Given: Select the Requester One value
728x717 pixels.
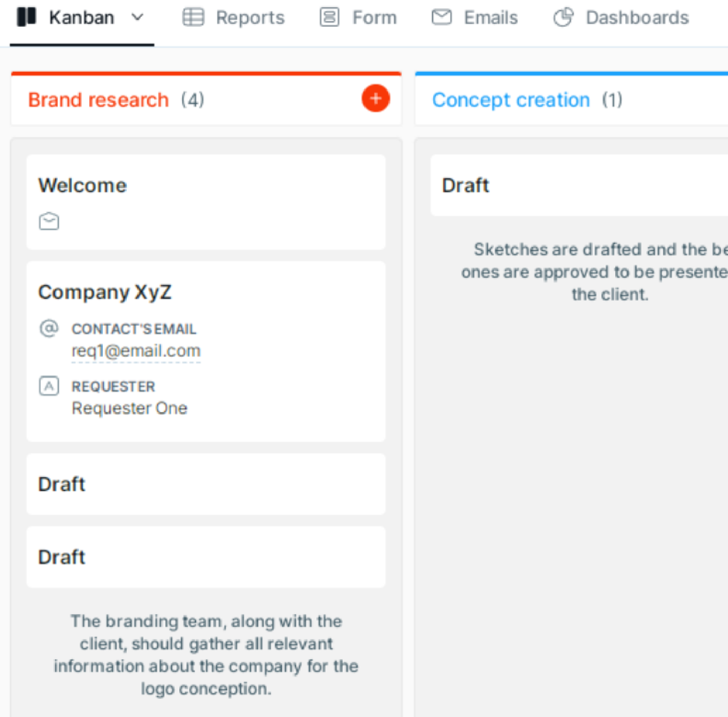Looking at the screenshot, I should 130,408.
